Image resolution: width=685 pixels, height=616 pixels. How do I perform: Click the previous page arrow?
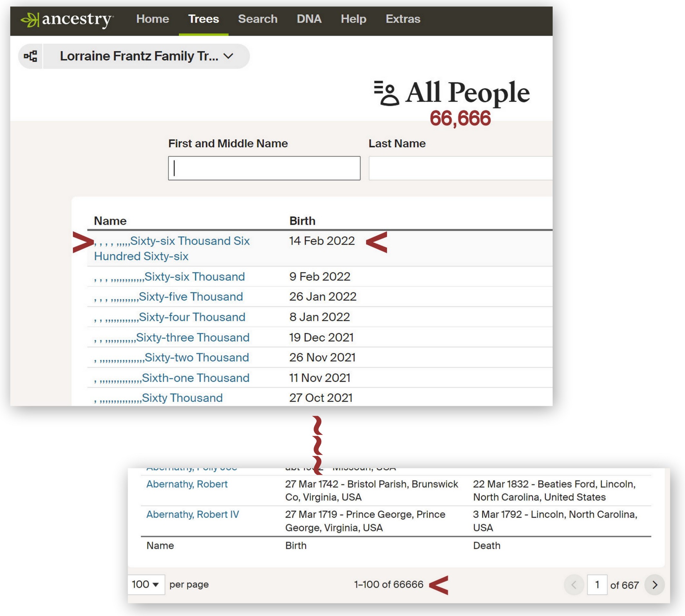pos(574,585)
